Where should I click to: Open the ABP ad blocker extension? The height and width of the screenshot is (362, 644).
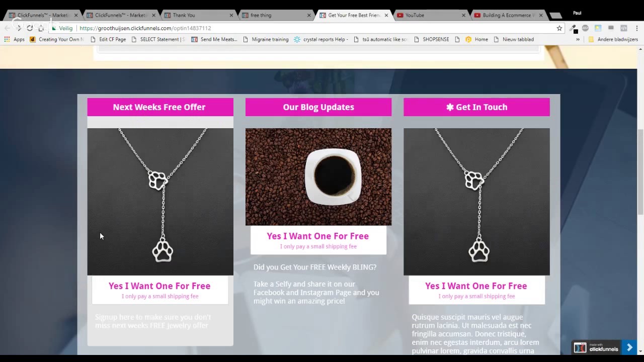[x=585, y=28]
